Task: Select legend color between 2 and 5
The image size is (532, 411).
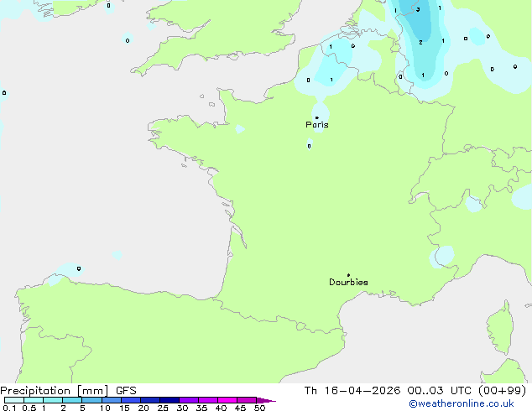Action: (x=72, y=400)
